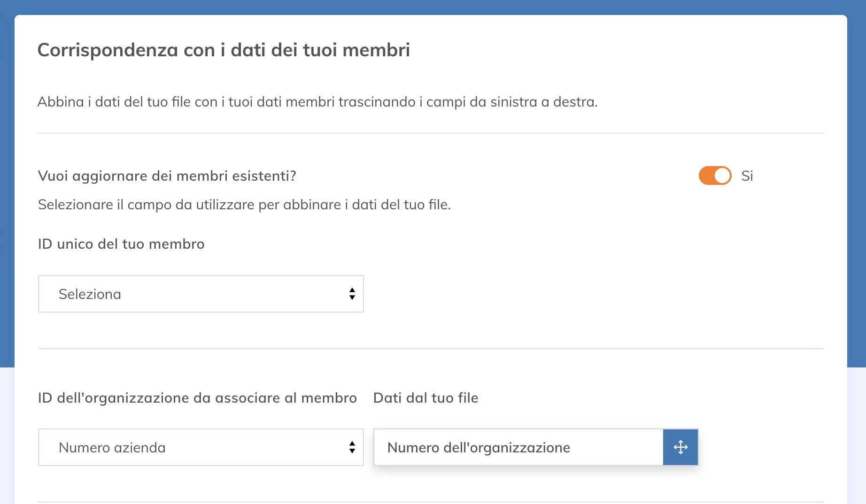This screenshot has height=504, width=866.
Task: Open the 'Numero azienda' dropdown
Action: pos(201,447)
